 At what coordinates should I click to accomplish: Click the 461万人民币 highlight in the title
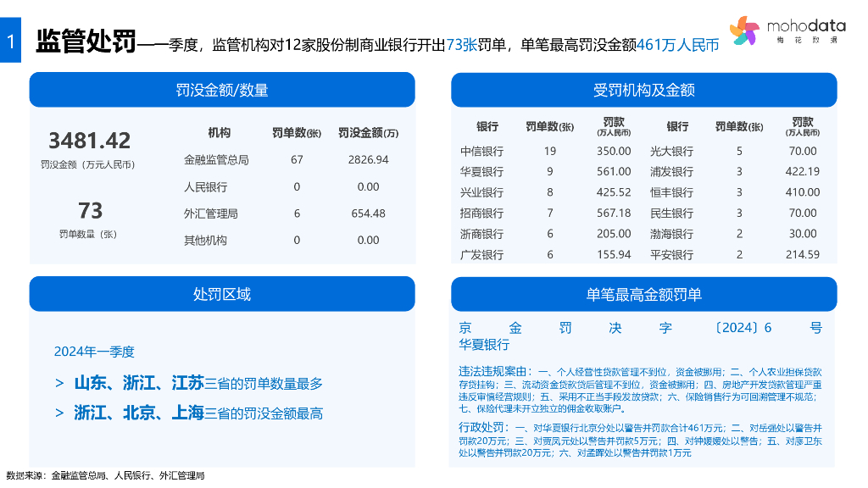coord(678,45)
